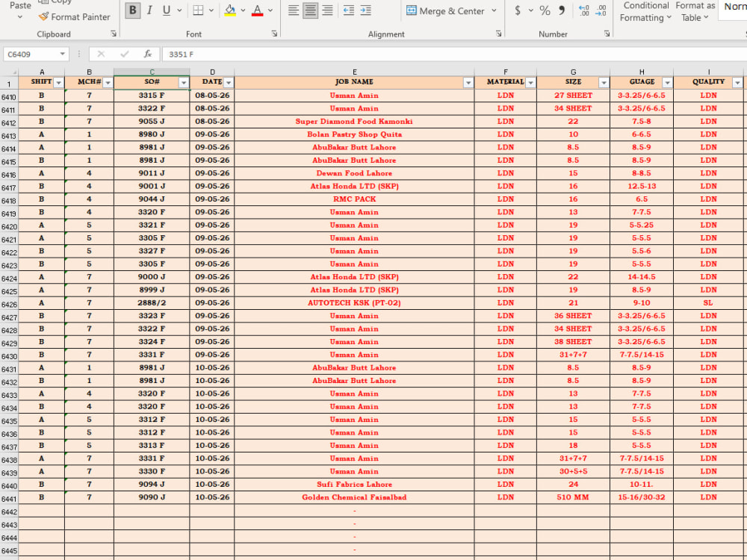
Task: Toggle Underline formatting
Action: (167, 10)
